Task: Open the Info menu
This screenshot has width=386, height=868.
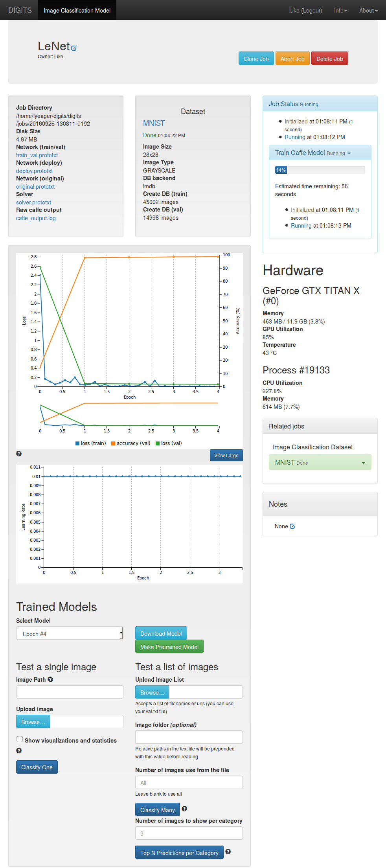Action: (340, 11)
